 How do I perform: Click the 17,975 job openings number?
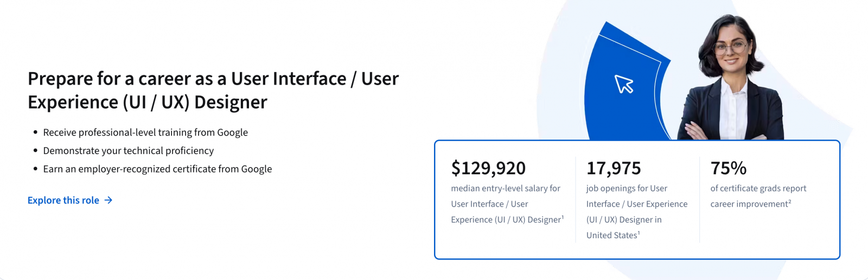click(x=614, y=168)
